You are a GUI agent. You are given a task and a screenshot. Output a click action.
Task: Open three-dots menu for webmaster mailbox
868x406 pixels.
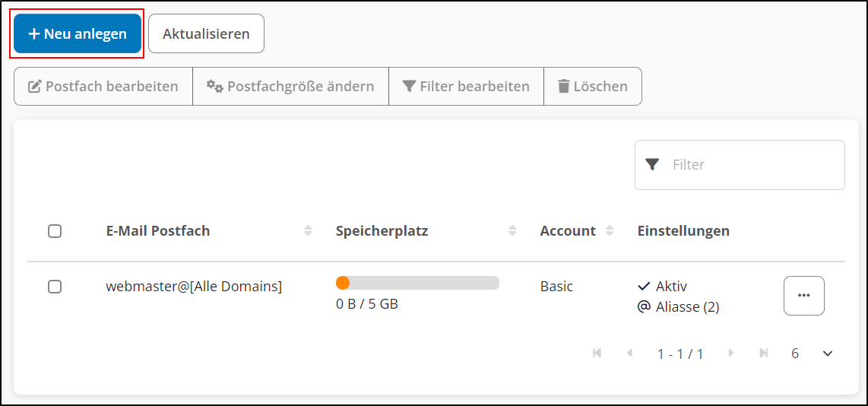point(803,296)
